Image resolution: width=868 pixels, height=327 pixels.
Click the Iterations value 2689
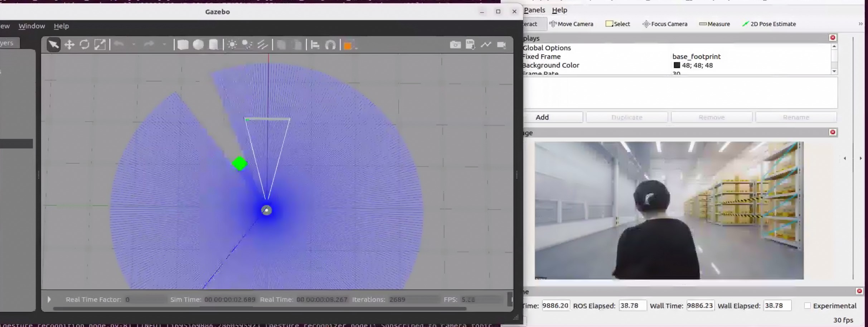[x=397, y=299]
